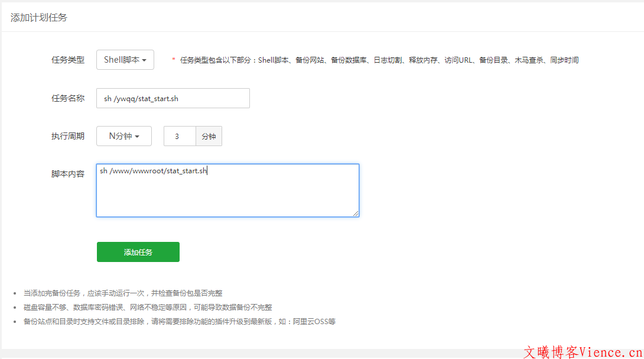Viewport: 644px width, 359px height.
Task: Click the 任务名称 input field
Action: pyautogui.click(x=173, y=98)
